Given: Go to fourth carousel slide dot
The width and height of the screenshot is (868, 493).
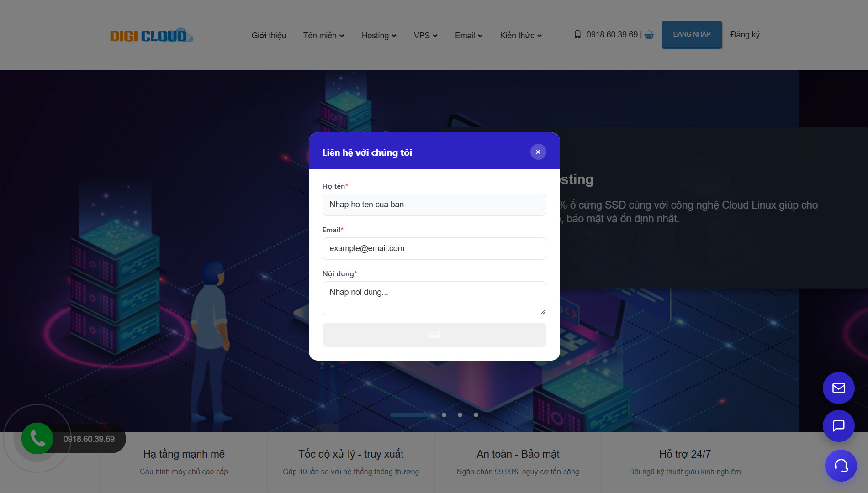Looking at the screenshot, I should click(476, 415).
